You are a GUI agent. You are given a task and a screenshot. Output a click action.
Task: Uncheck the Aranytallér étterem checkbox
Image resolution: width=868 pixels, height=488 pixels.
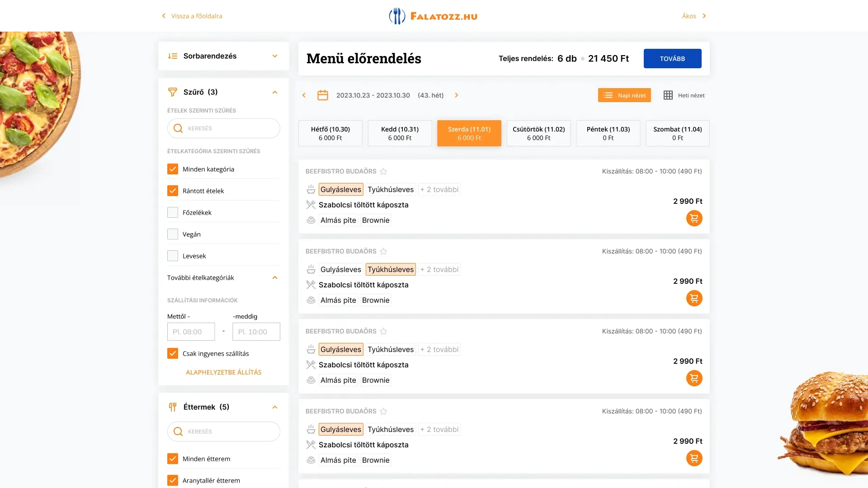pos(173,480)
